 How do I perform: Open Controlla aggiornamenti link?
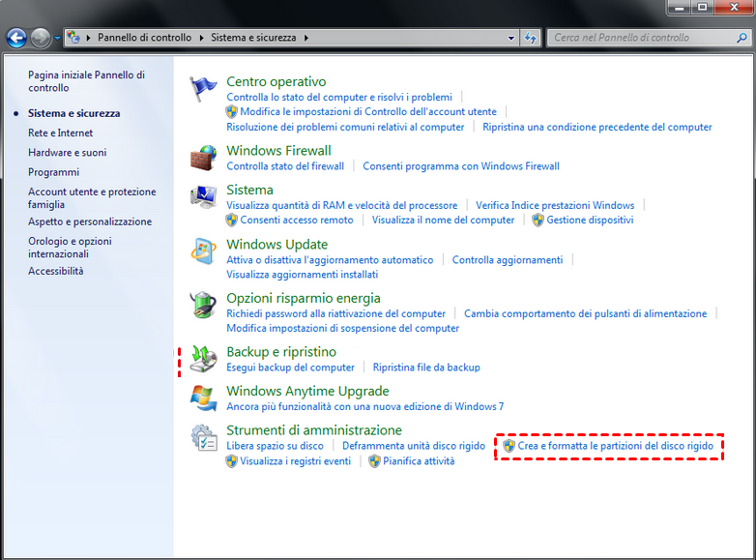tap(508, 260)
